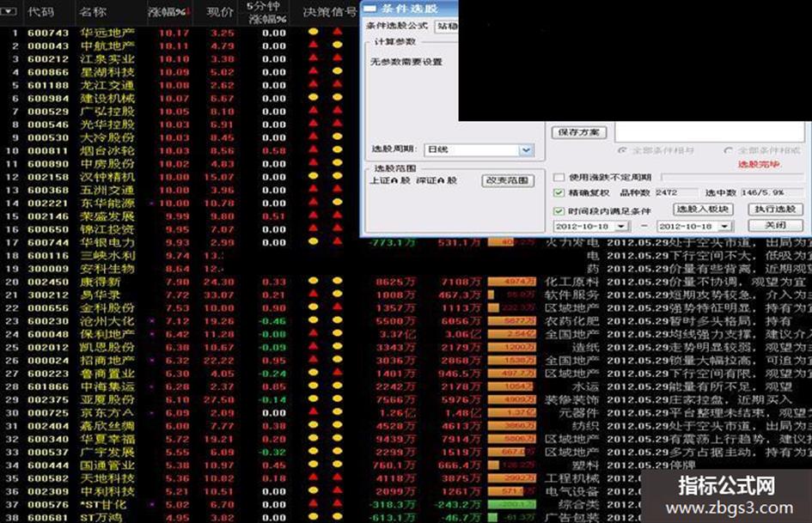Image resolution: width=812 pixels, height=523 pixels.
Task: Select stock name 安科生物
Action: 107,269
